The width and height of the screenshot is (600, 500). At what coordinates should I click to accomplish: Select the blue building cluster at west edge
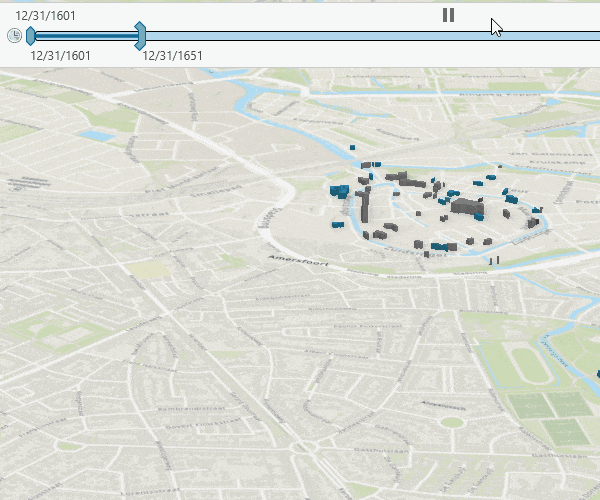(x=339, y=191)
